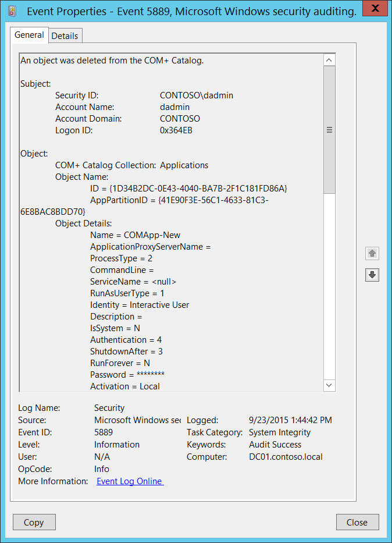Click the Log Name value Security
Image resolution: width=392 pixels, height=543 pixels.
coord(109,408)
